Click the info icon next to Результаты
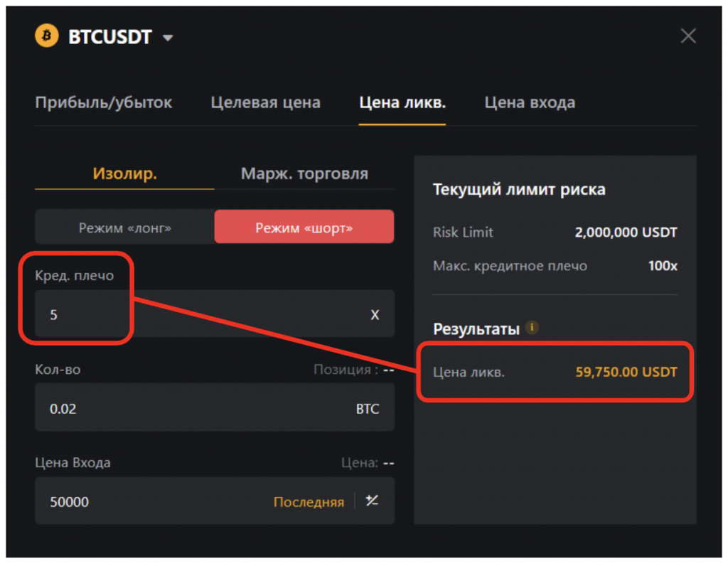This screenshot has height=566, width=728. coord(532,327)
